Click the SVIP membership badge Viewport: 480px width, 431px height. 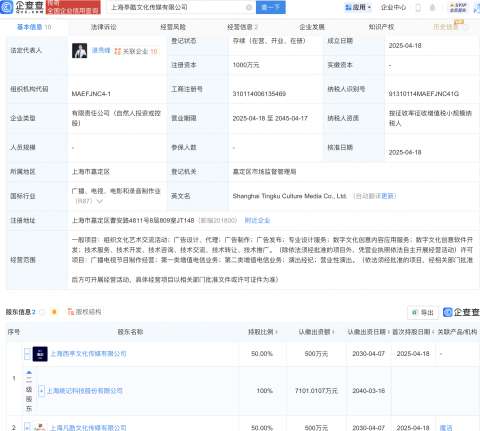(458, 7)
